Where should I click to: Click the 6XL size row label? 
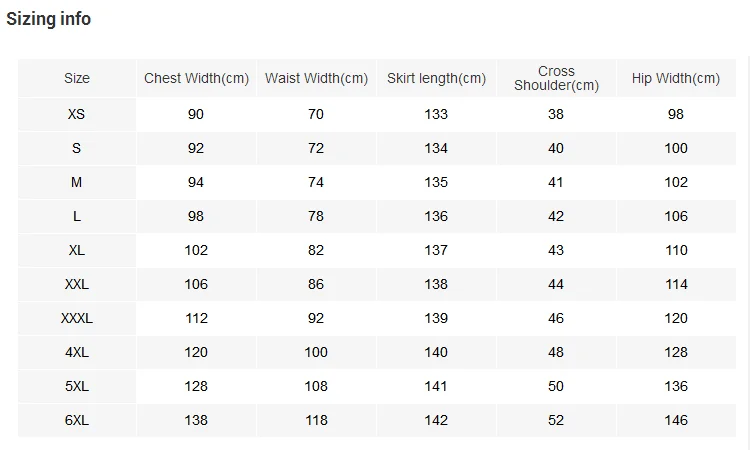77,420
